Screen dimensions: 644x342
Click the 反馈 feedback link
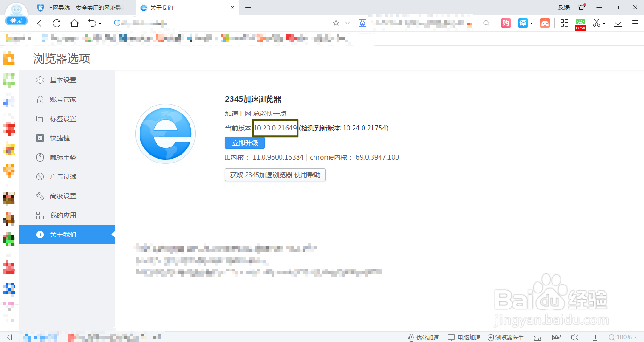[x=564, y=8]
